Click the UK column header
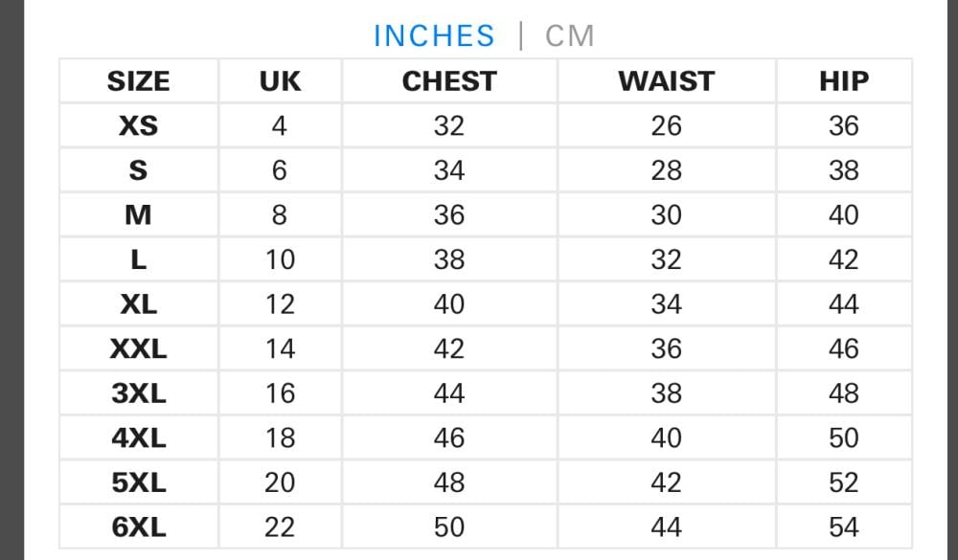 (x=280, y=81)
